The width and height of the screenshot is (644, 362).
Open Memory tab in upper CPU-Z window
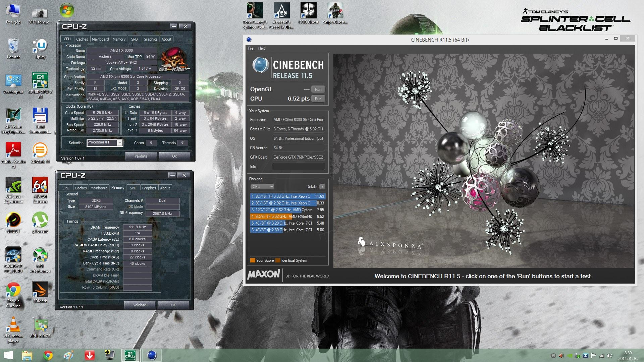[x=119, y=39]
